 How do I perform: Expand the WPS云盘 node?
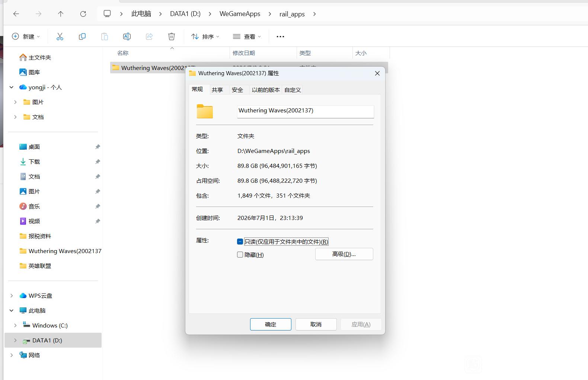click(12, 296)
